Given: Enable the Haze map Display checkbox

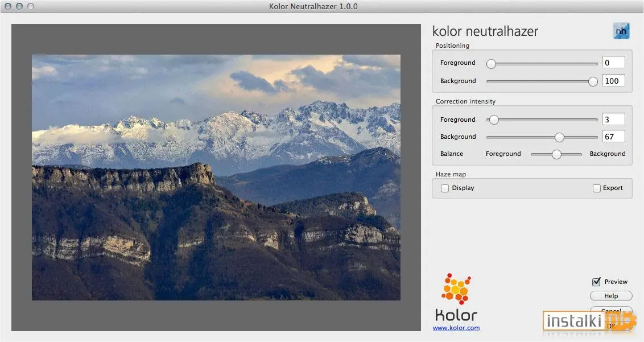Looking at the screenshot, I should (444, 188).
